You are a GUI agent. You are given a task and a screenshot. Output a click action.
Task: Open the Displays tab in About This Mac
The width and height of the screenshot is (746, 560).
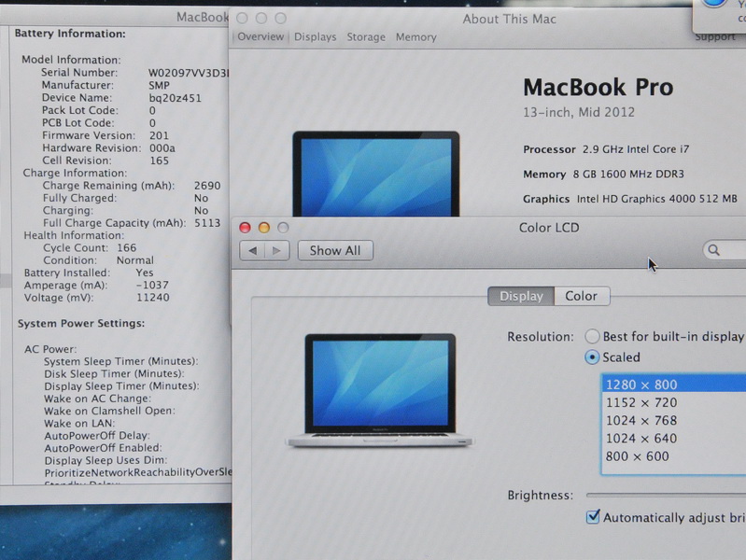click(316, 37)
